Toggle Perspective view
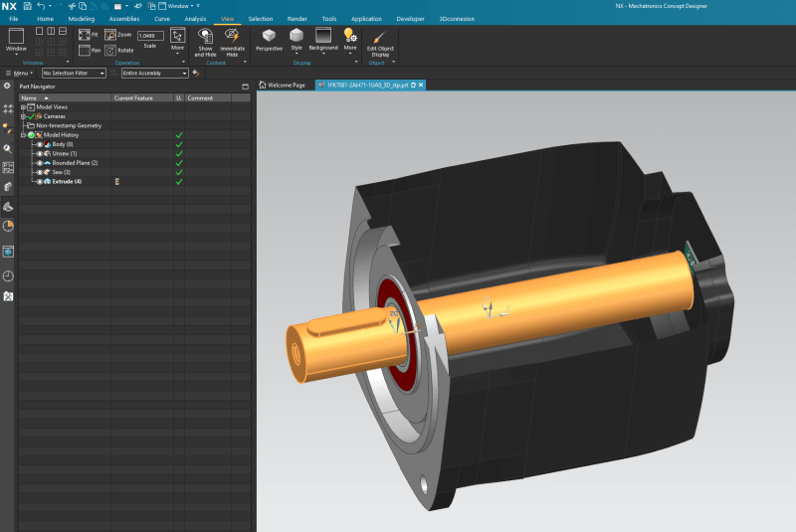Screen dimensions: 796x532 [x=269, y=40]
